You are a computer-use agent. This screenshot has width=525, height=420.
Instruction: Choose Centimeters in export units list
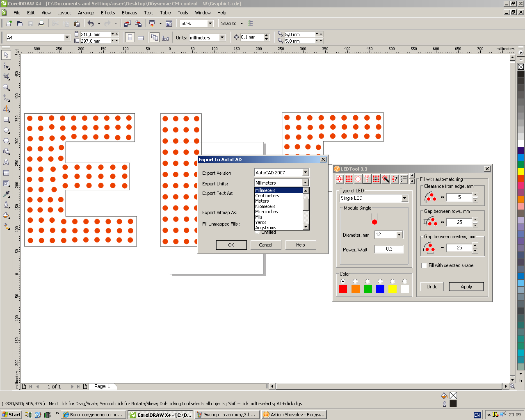click(x=278, y=196)
